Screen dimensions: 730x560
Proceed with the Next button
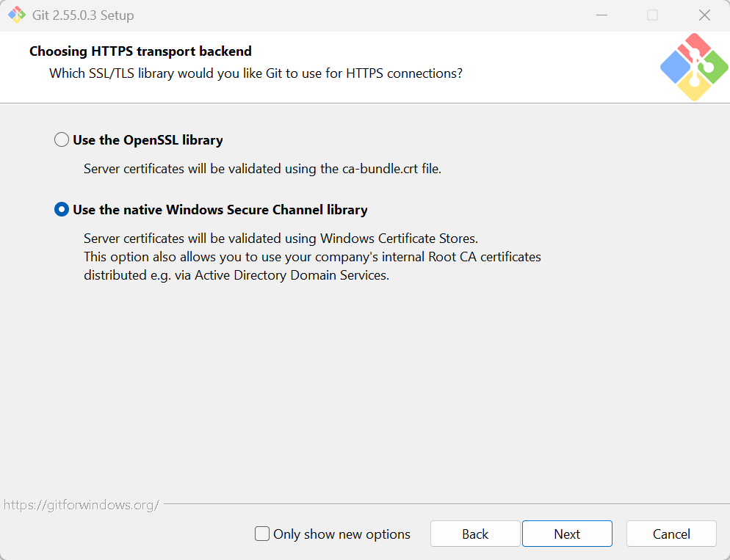click(x=567, y=534)
